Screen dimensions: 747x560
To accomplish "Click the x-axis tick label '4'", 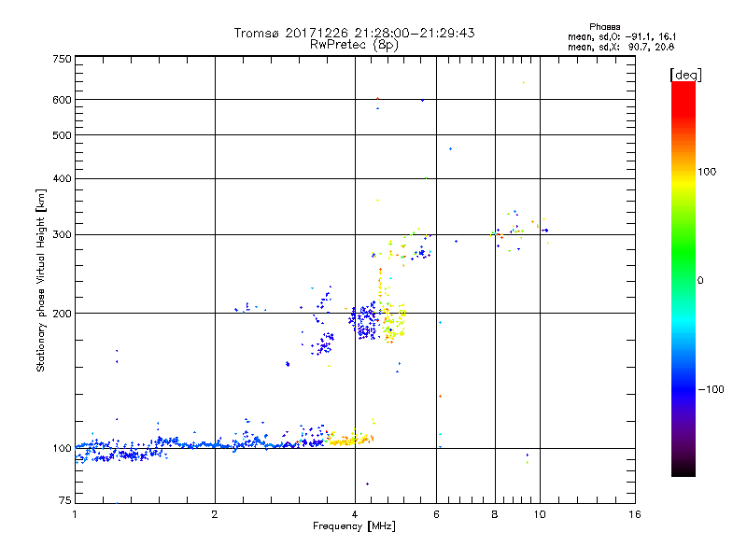I will click(355, 514).
